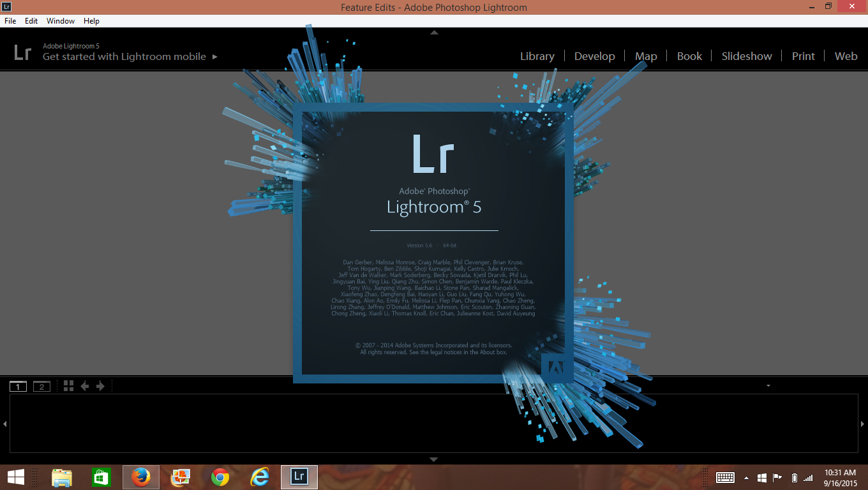This screenshot has width=868, height=490.
Task: Open the photo app icon beside Firefox
Action: coord(181,477)
